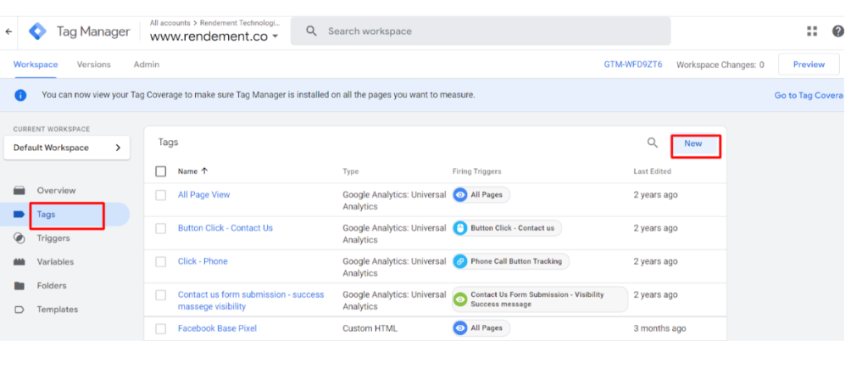Toggle the select-all tags checkbox
Screen dimensions: 868x369
click(161, 171)
